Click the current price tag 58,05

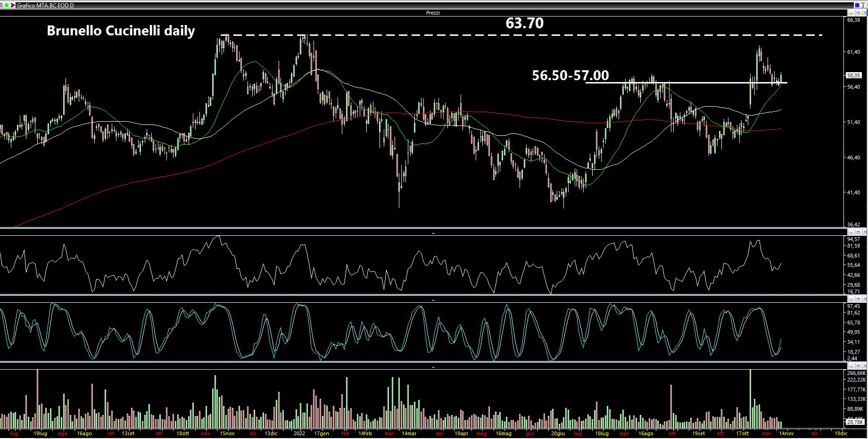point(854,75)
